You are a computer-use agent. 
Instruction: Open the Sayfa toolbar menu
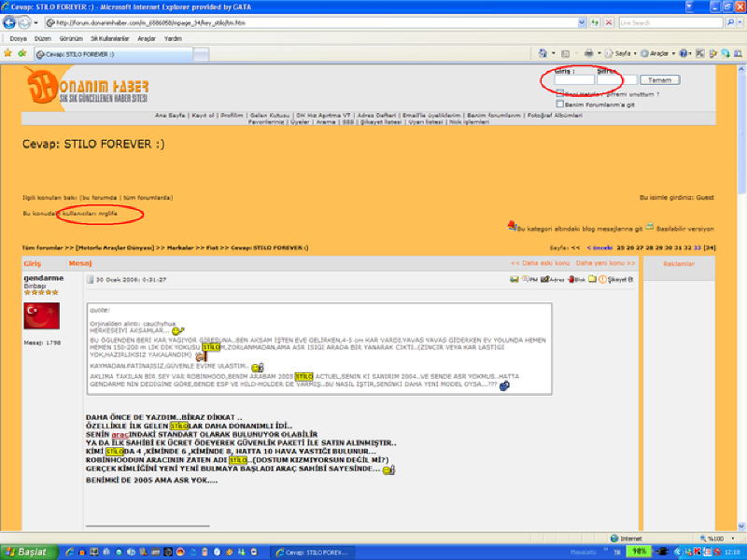(x=621, y=53)
